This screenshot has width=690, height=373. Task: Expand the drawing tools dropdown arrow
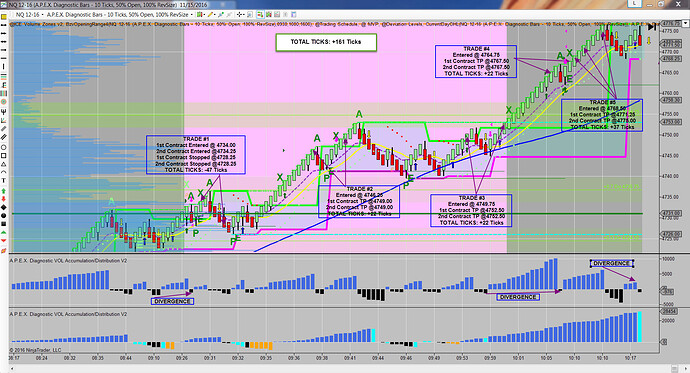215,15
